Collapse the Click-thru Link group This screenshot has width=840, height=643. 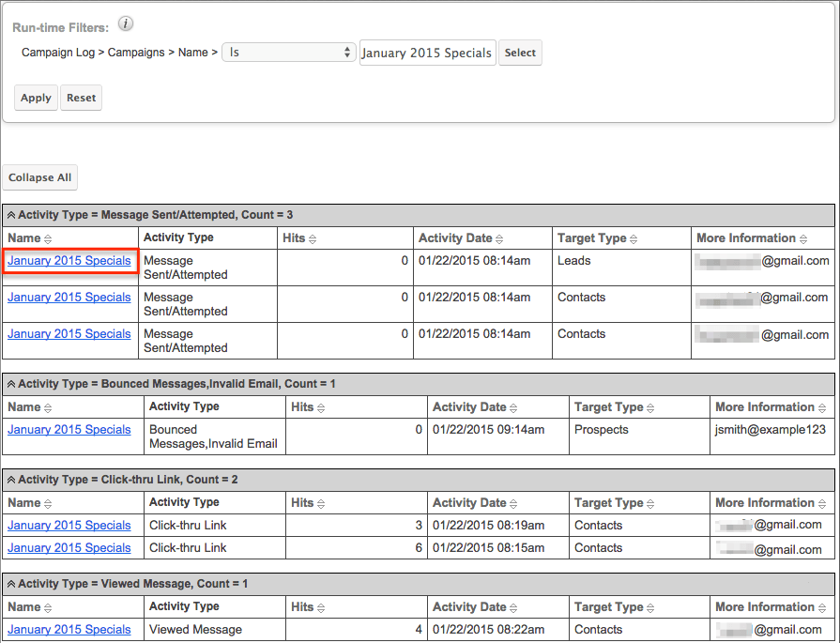pos(10,480)
